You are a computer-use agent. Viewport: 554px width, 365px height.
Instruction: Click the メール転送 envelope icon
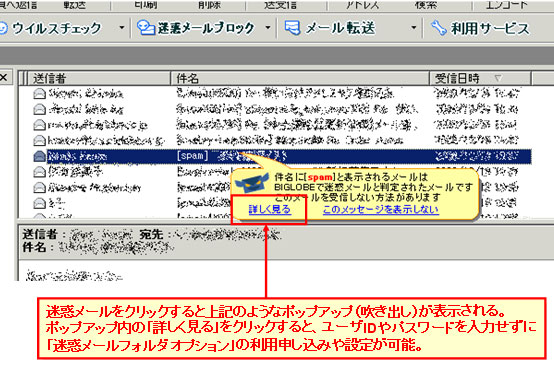coord(293,28)
